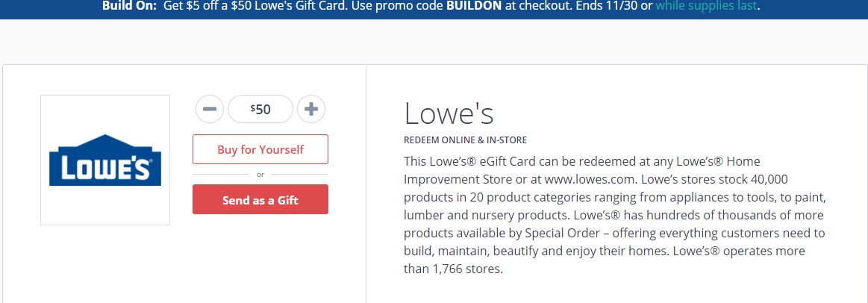Click the dollar sign in amount box
The width and height of the screenshot is (868, 303).
pos(252,108)
